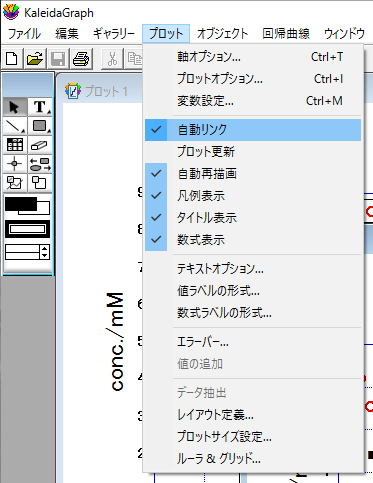This screenshot has height=483, width=373.
Task: Choose 軸オプション... from the menu
Action: point(253,57)
